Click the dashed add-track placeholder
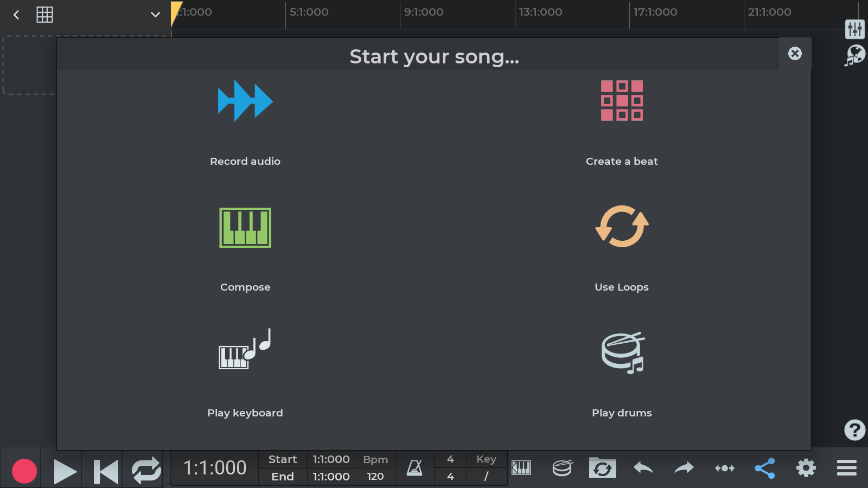Image resolution: width=868 pixels, height=488 pixels. click(30, 65)
